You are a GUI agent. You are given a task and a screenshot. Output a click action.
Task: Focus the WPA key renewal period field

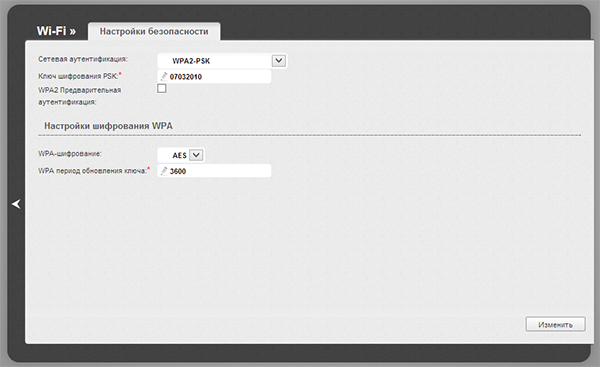click(x=214, y=171)
